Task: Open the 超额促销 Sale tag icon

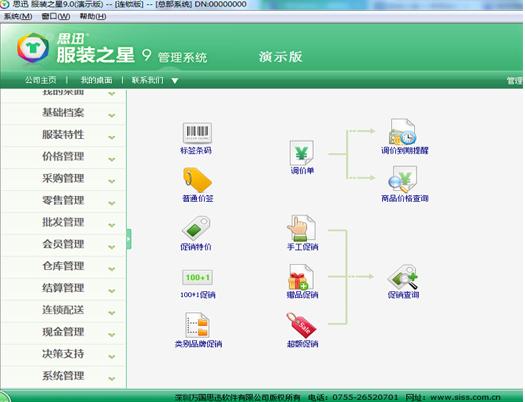Action: pyautogui.click(x=301, y=325)
